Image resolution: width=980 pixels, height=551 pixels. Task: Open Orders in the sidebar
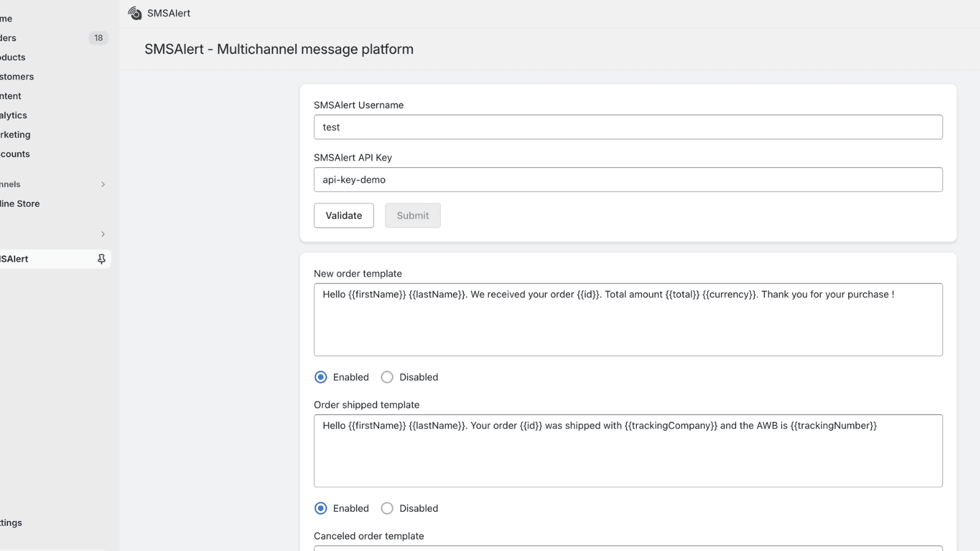6,37
